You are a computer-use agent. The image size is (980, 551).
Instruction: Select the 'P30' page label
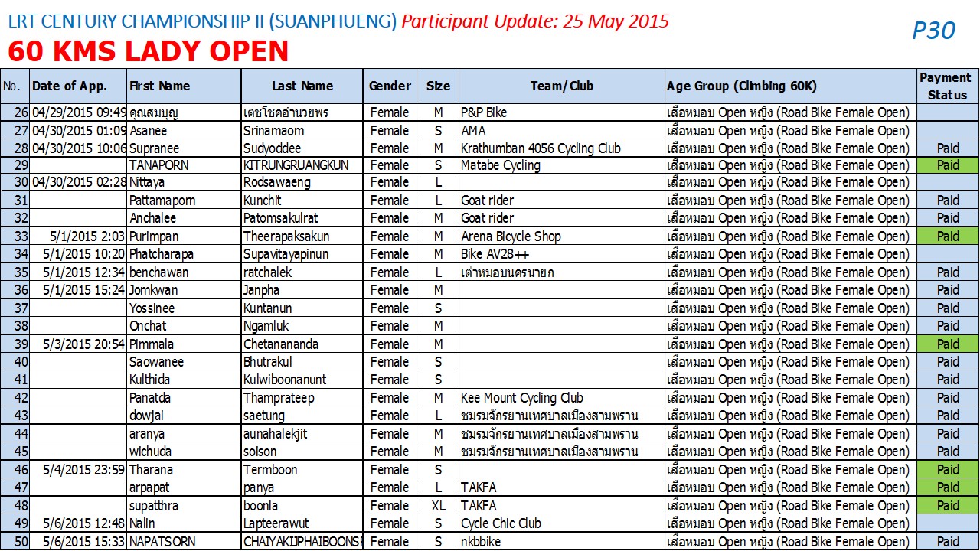coord(933,31)
